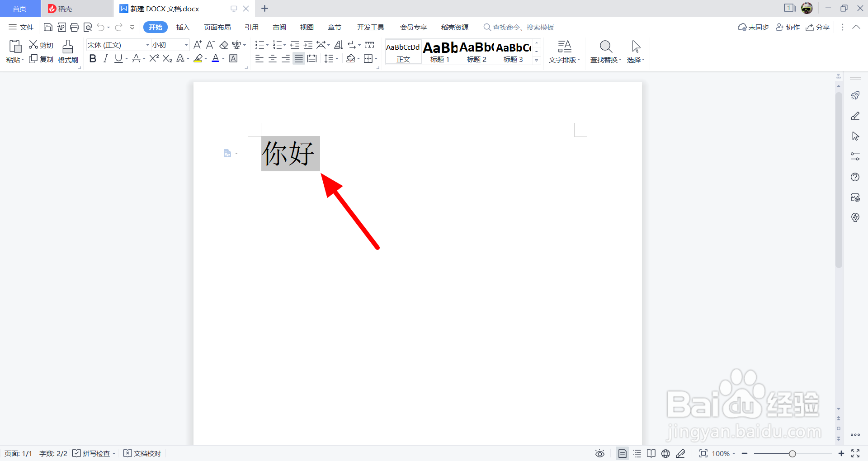
Task: Click the Save icon in quick toolbar
Action: [x=48, y=27]
